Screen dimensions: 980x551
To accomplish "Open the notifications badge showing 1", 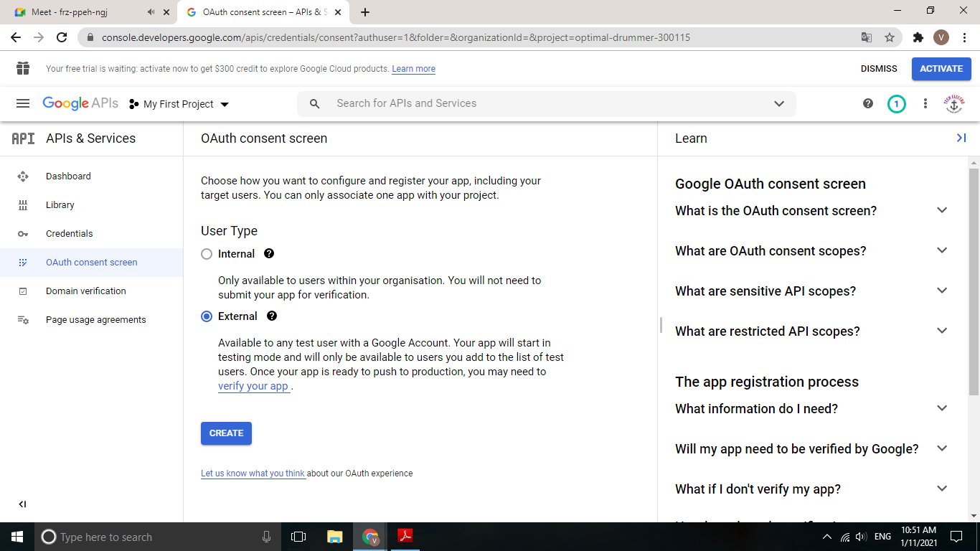I will (896, 104).
